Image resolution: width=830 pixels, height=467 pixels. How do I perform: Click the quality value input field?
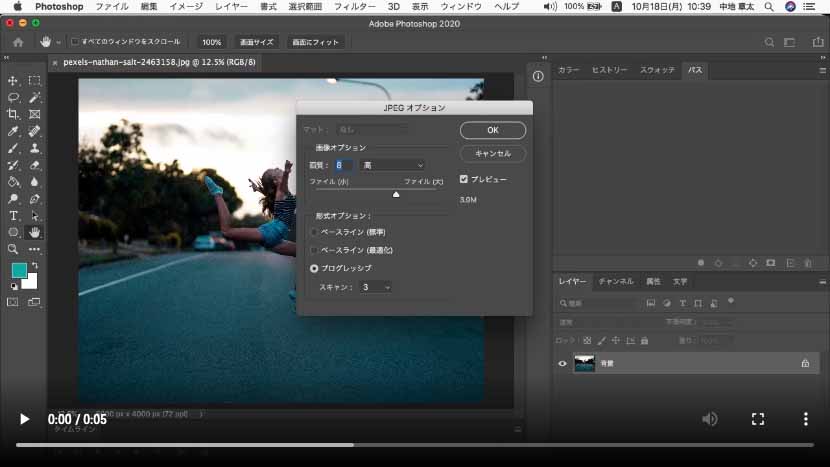[344, 165]
